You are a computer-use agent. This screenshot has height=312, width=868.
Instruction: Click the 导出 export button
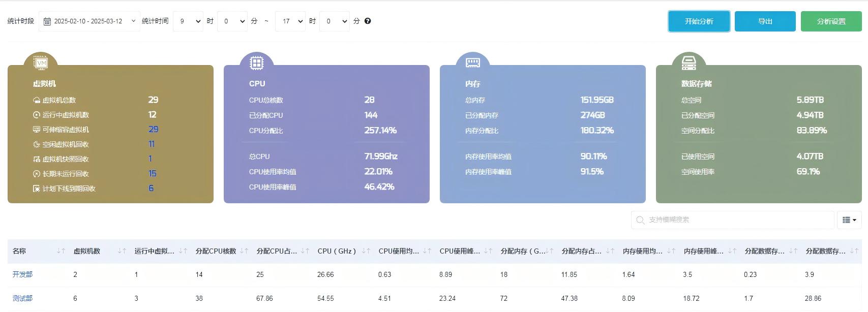[x=765, y=21]
